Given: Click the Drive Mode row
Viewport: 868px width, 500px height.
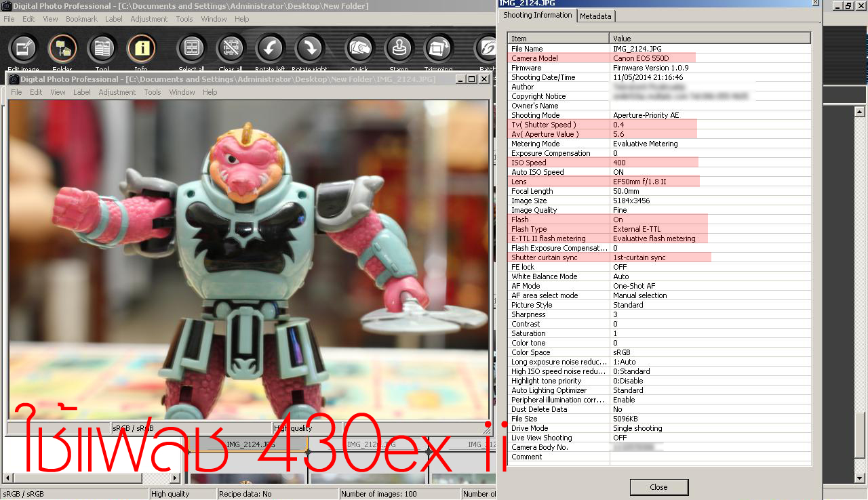Looking at the screenshot, I should 659,428.
